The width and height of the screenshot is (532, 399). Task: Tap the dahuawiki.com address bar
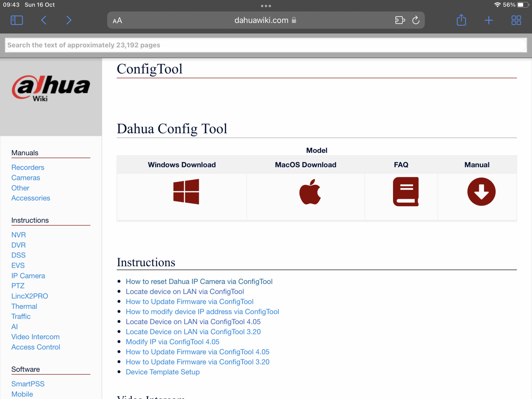pos(261,20)
